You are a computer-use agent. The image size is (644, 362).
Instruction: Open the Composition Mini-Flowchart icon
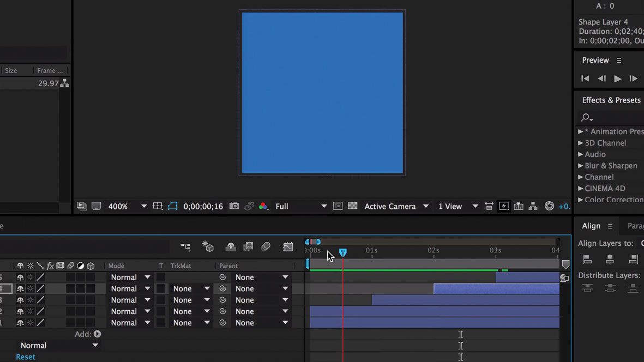[185, 246]
